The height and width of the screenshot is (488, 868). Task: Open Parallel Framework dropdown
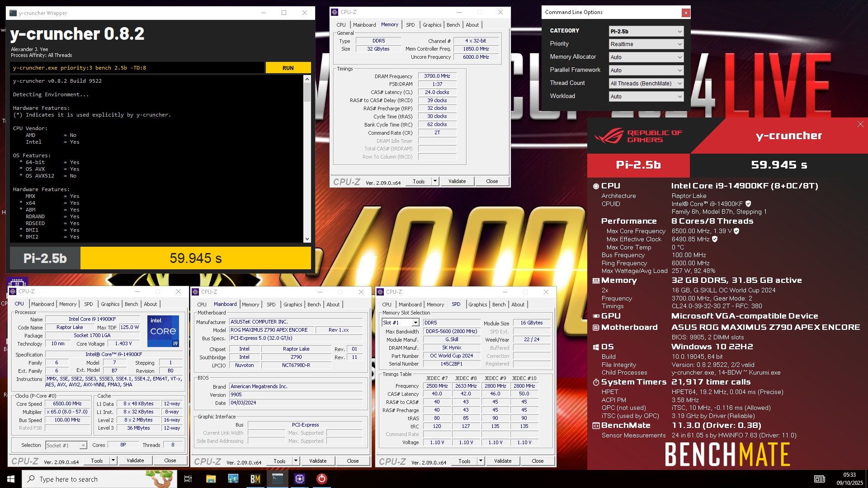point(646,70)
